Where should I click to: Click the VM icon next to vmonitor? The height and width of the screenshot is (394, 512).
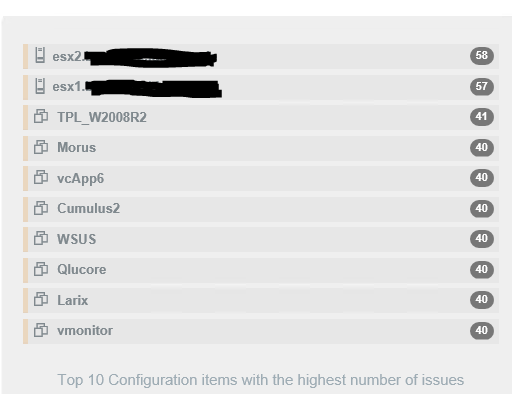click(41, 330)
